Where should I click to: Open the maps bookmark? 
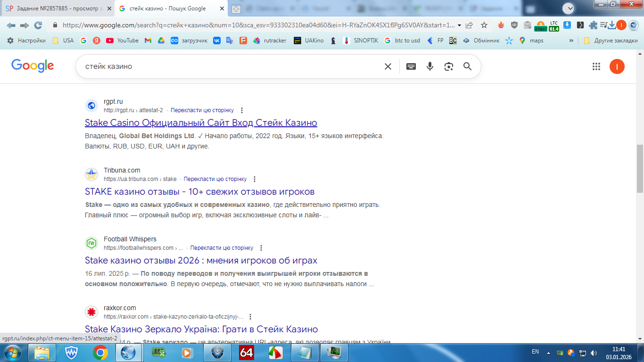tap(531, 41)
